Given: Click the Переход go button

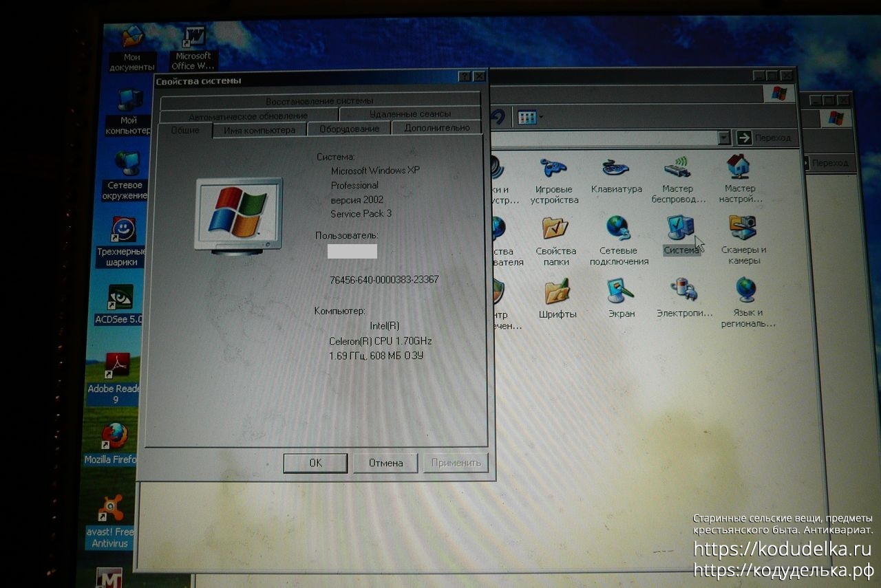Looking at the screenshot, I should click(x=765, y=138).
